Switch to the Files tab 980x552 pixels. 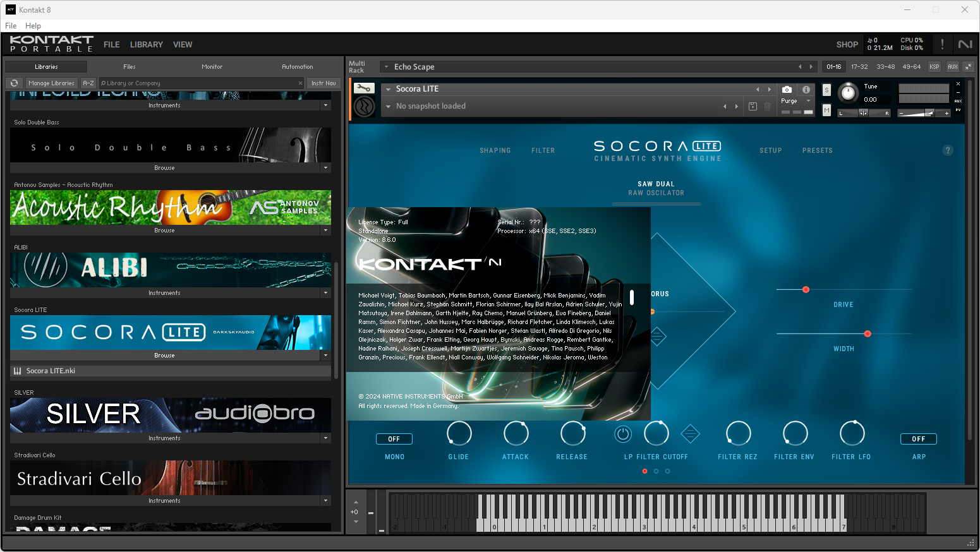pyautogui.click(x=130, y=67)
